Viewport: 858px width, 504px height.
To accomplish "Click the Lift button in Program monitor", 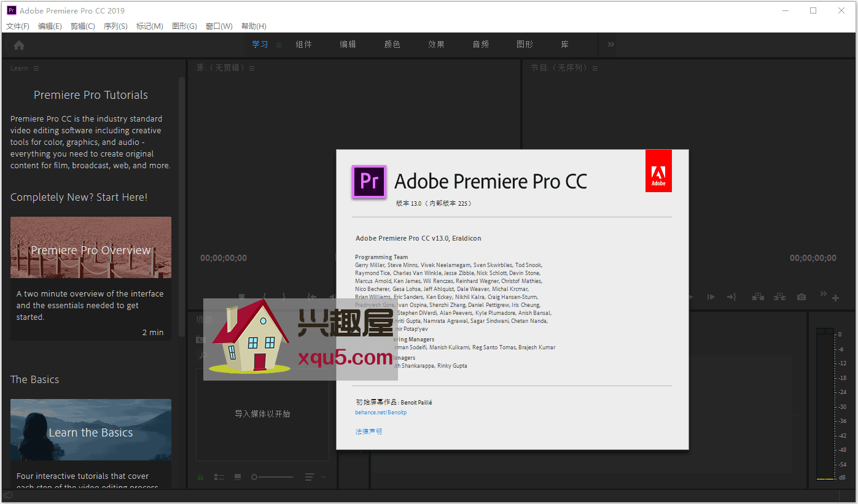I will coord(758,297).
